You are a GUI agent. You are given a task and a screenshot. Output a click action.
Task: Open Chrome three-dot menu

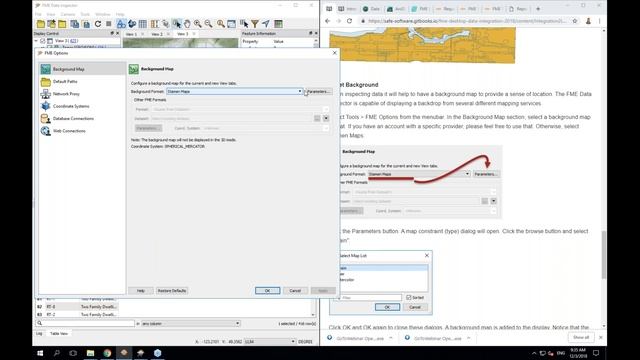point(600,21)
